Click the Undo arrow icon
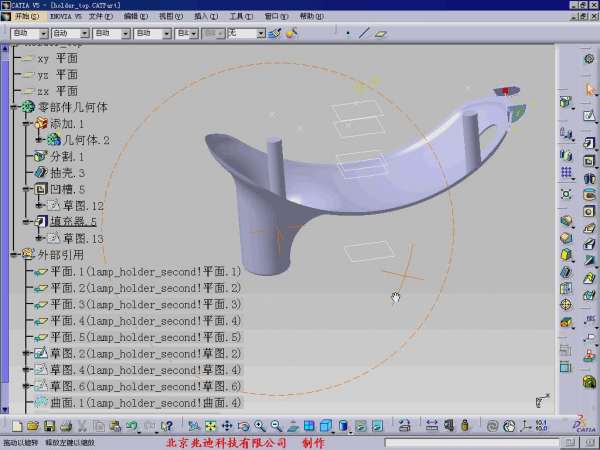 click(132, 426)
